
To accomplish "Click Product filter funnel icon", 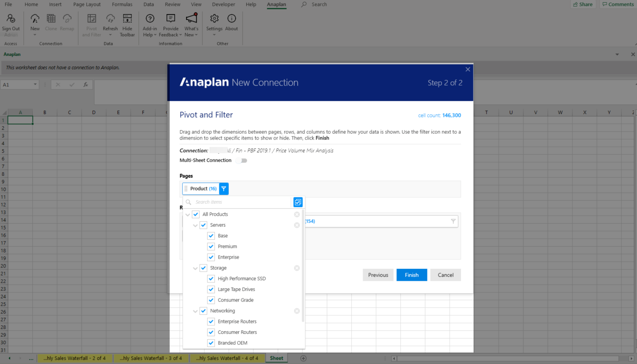I will tap(224, 189).
